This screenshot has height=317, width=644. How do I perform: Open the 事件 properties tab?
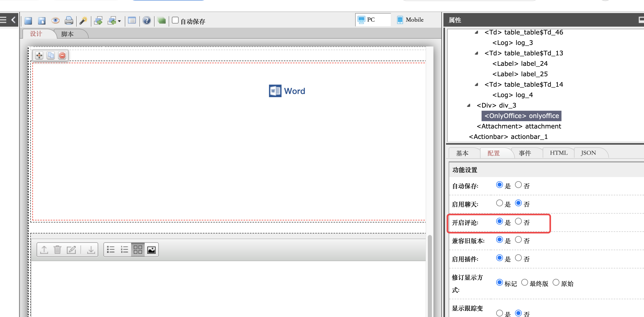point(525,153)
